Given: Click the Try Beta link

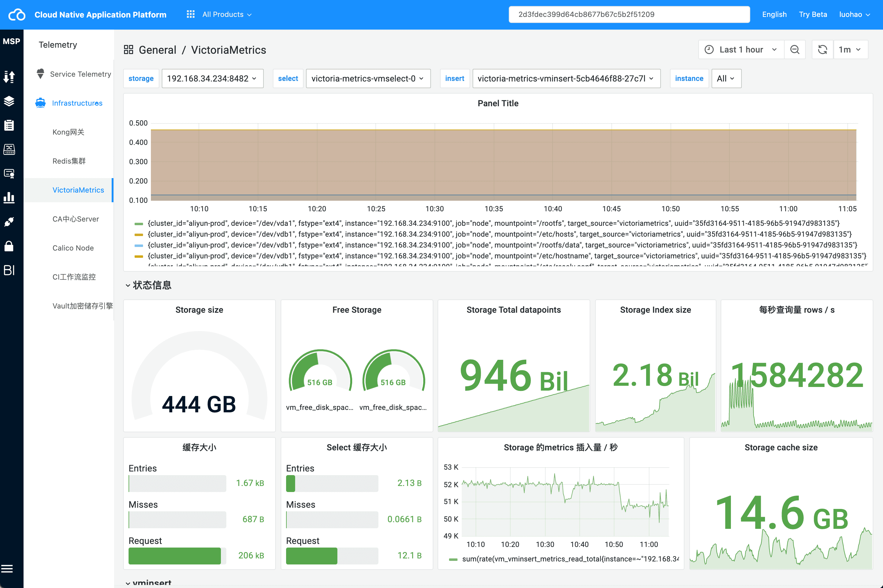Looking at the screenshot, I should pyautogui.click(x=813, y=14).
